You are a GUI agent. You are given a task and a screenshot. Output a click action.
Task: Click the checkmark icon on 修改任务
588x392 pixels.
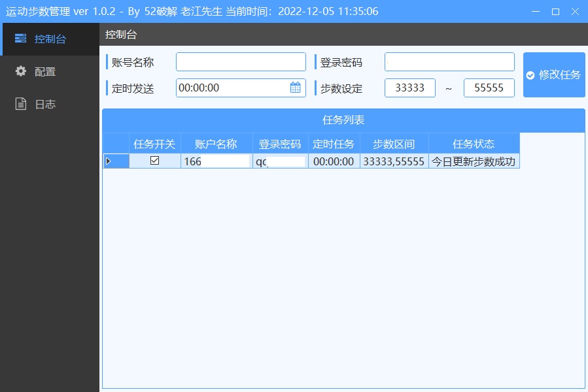[530, 75]
